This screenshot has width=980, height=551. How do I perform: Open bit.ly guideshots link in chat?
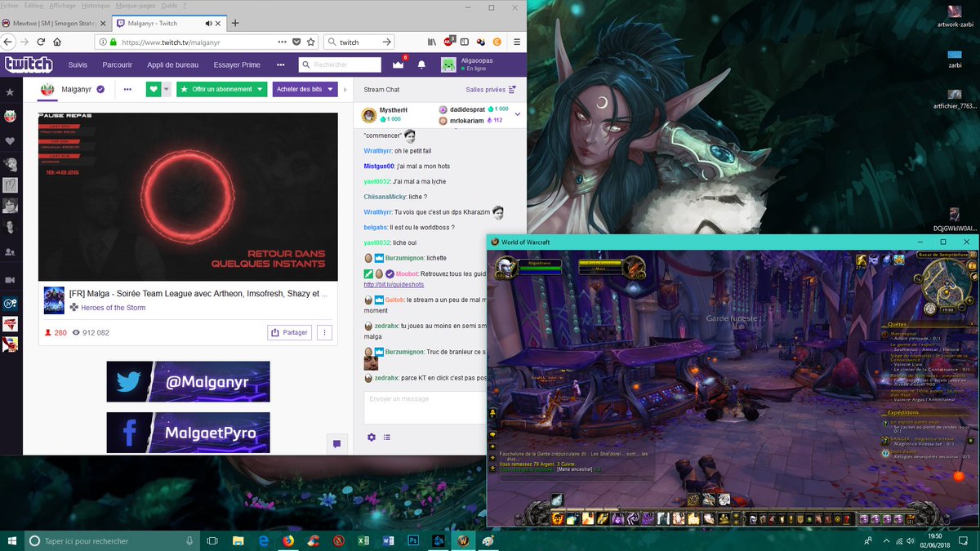pos(394,284)
